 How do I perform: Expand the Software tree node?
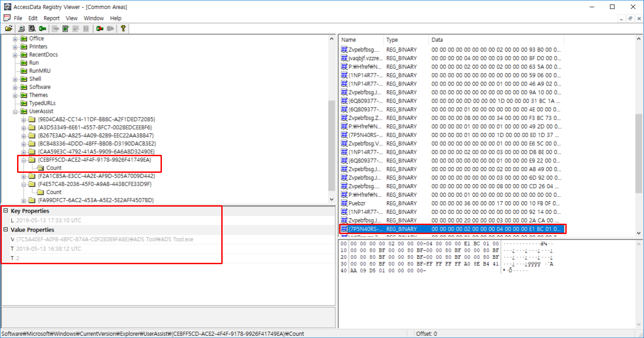click(15, 87)
